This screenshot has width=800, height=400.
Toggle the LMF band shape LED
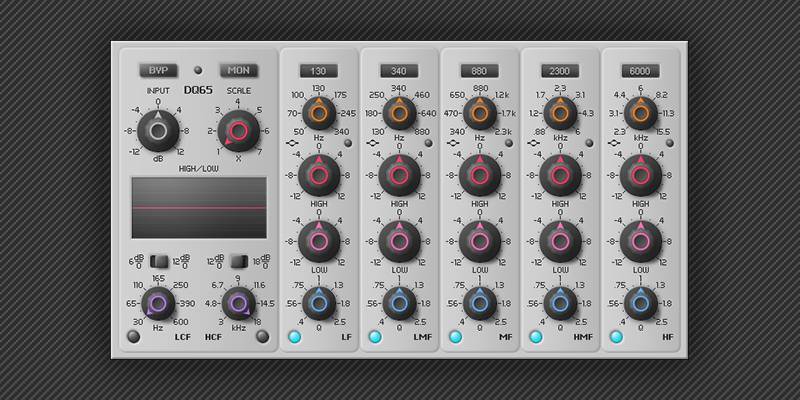click(429, 143)
